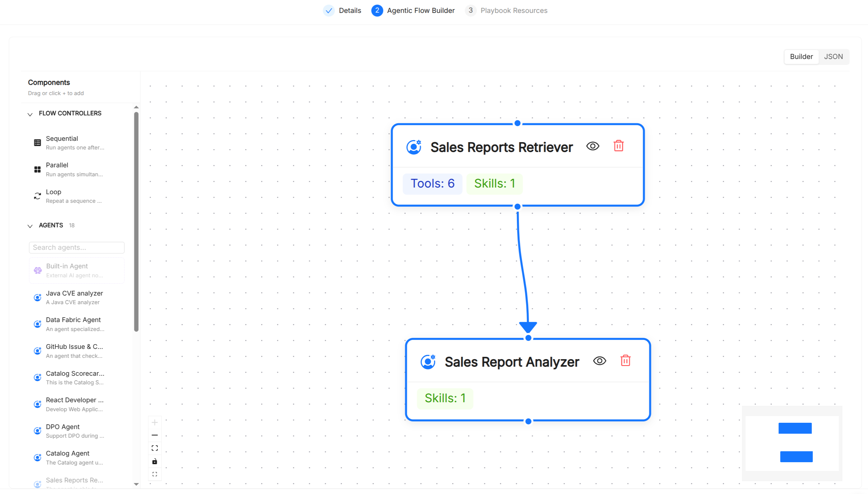This screenshot has height=494, width=868.
Task: Click the fit view icon in canvas controls
Action: [x=155, y=448]
